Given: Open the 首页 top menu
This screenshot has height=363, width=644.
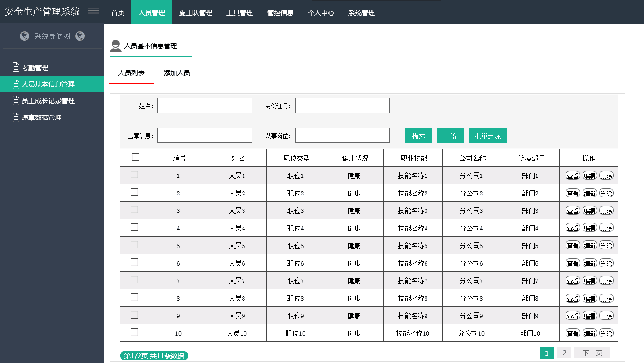Looking at the screenshot, I should (118, 13).
